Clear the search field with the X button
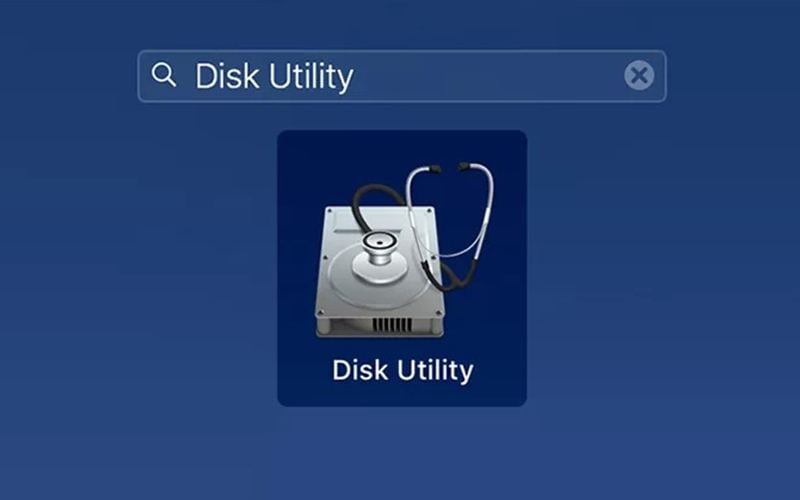Image resolution: width=800 pixels, height=500 pixels. pyautogui.click(x=639, y=76)
